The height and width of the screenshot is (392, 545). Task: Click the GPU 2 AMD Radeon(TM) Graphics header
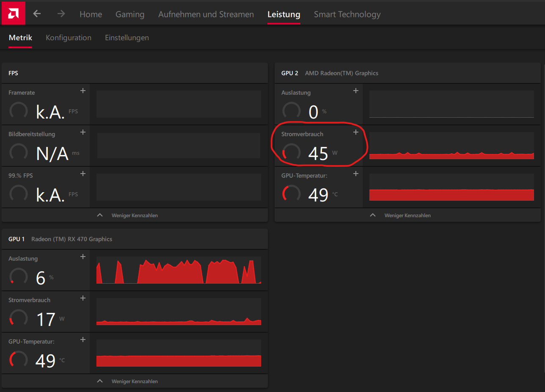coord(407,73)
